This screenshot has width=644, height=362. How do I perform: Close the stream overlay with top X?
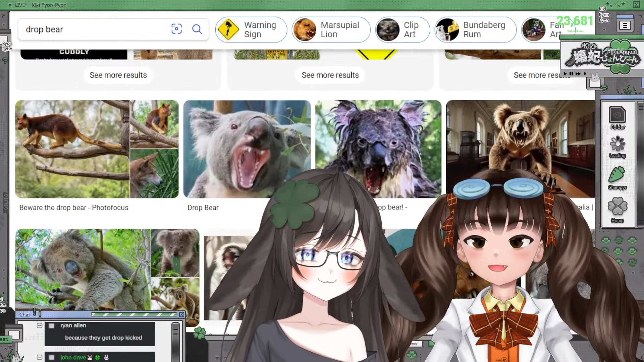[x=636, y=4]
